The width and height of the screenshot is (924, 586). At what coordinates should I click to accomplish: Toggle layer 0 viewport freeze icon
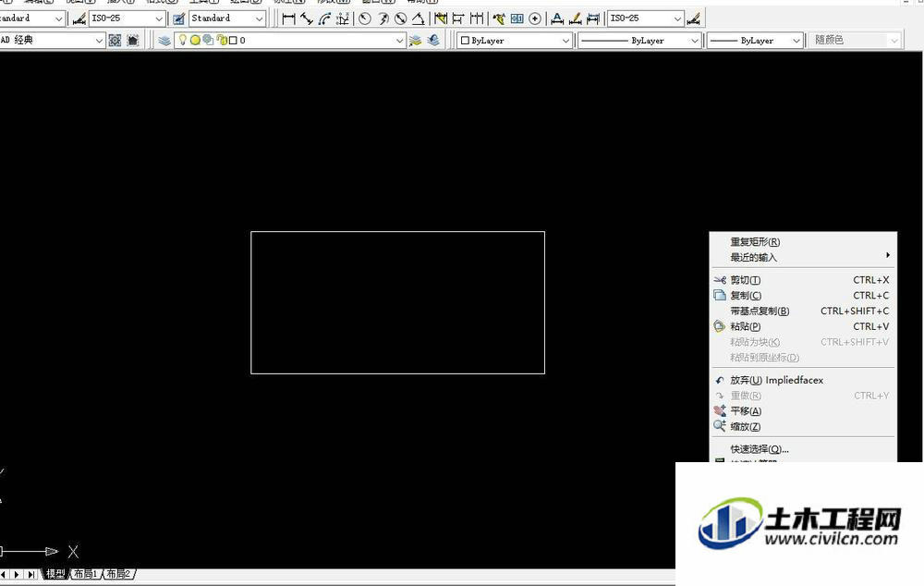click(208, 40)
